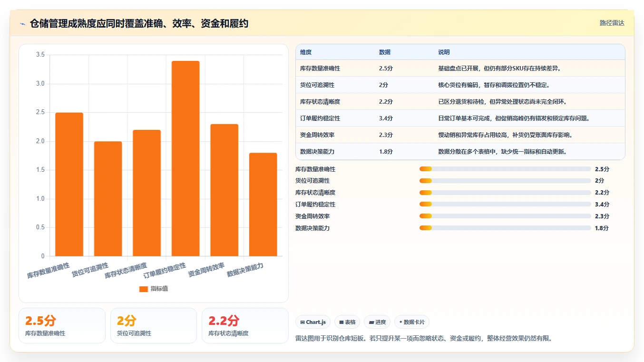Click x-axis label 订单履约稳定性
The width and height of the screenshot is (644, 362).
[165, 271]
